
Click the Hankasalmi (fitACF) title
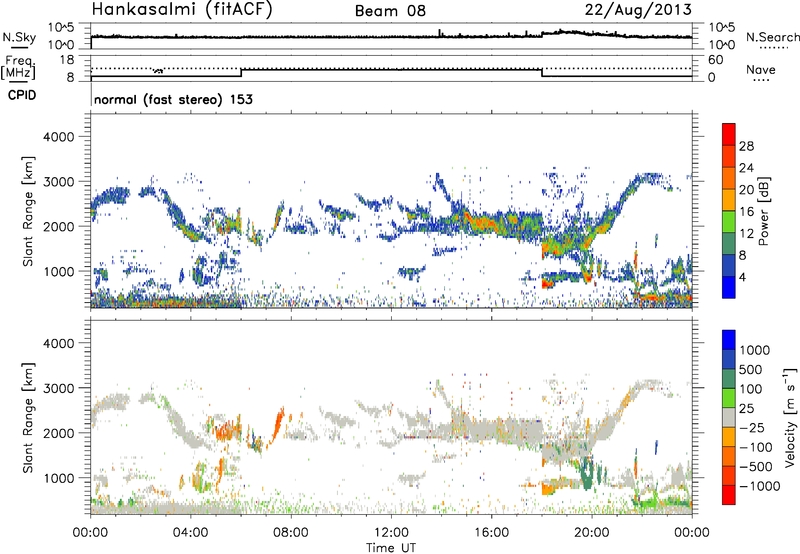[182, 10]
